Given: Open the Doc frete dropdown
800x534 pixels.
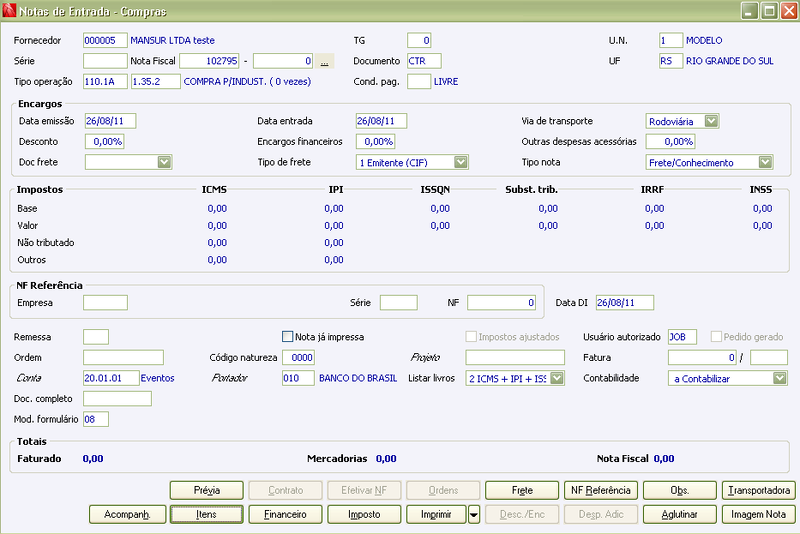Looking at the screenshot, I should click(x=164, y=162).
